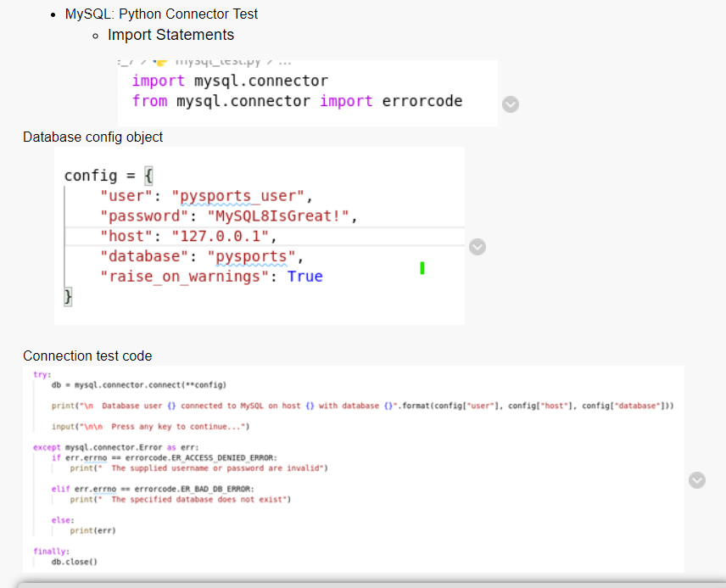
Task: Click the "MySQL8IsGreat!" password value
Action: click(x=278, y=216)
